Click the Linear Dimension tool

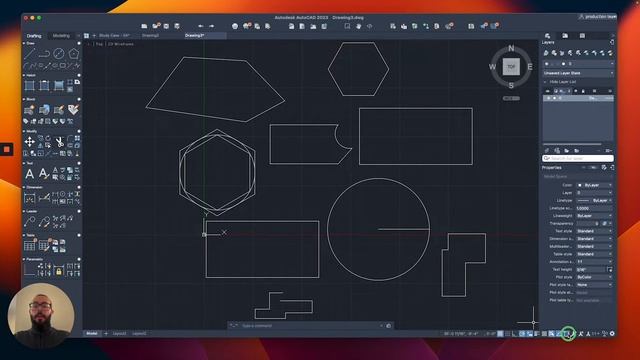[x=30, y=198]
